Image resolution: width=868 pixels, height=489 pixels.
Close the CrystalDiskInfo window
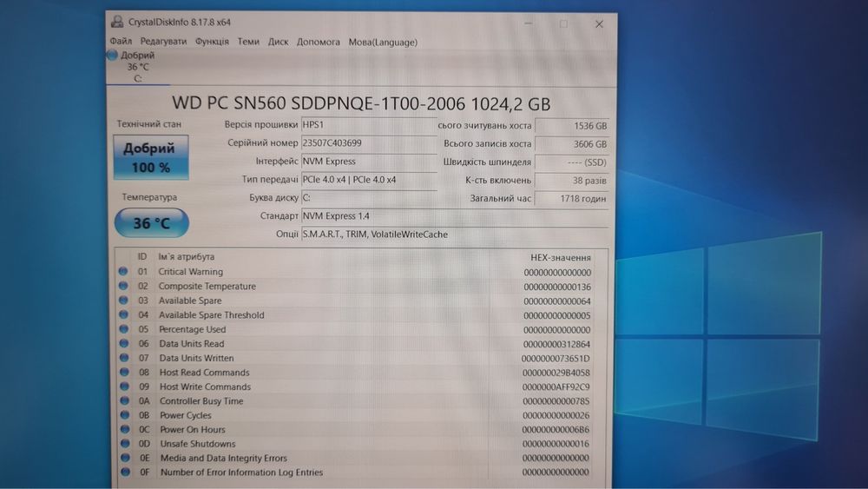pos(599,23)
